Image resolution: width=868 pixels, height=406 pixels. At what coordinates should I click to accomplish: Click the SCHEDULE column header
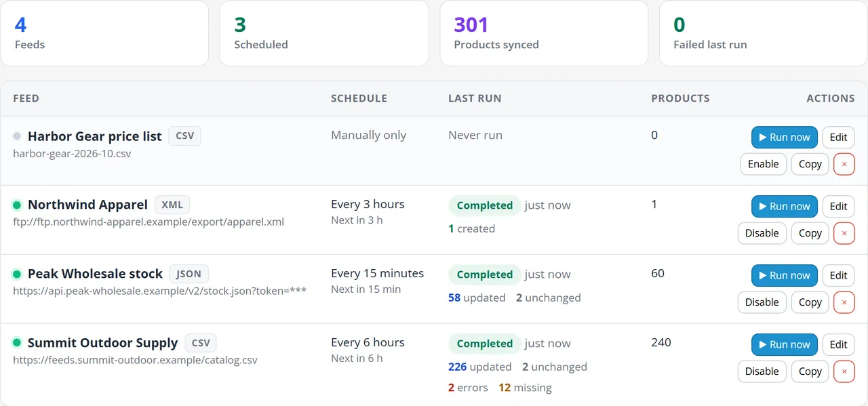[x=359, y=98]
